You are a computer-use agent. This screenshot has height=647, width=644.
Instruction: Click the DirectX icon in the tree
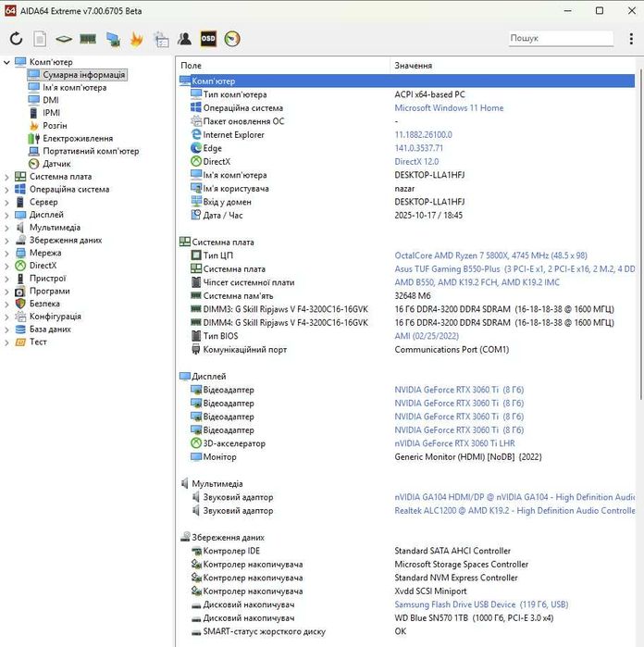click(20, 266)
